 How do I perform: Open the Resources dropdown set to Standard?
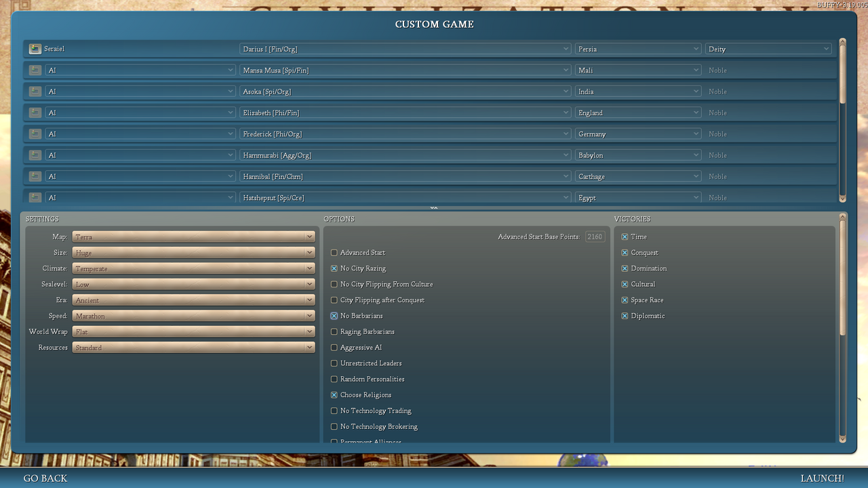coord(193,348)
